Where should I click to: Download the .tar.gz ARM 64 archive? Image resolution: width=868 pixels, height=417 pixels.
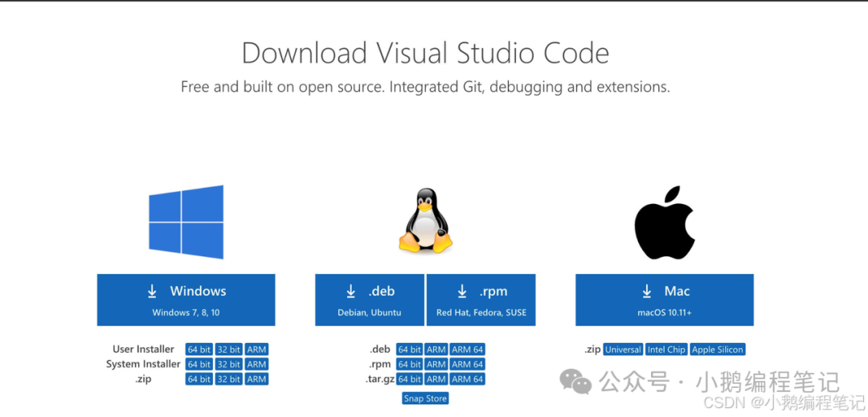click(468, 379)
